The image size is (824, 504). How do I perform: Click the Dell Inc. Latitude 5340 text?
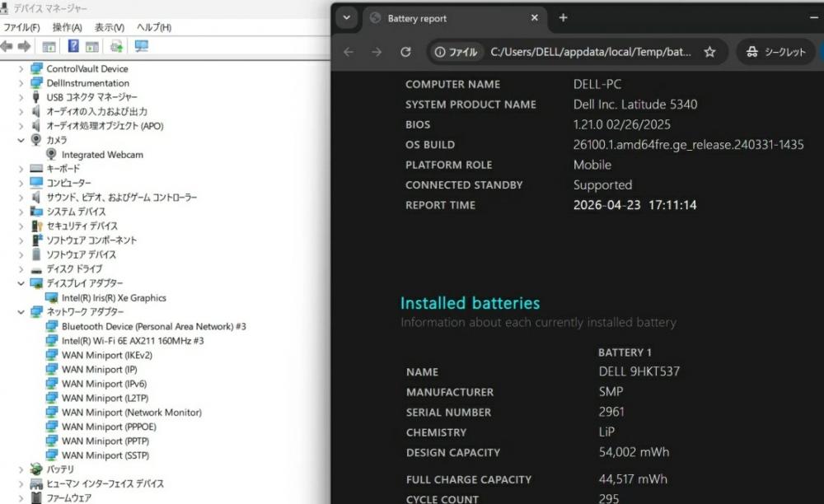click(x=634, y=104)
